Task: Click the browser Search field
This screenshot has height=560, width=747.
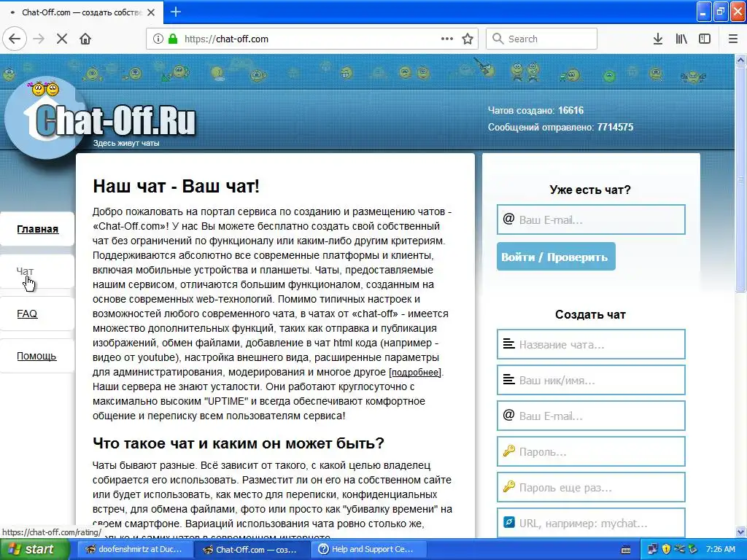Action: (x=542, y=39)
